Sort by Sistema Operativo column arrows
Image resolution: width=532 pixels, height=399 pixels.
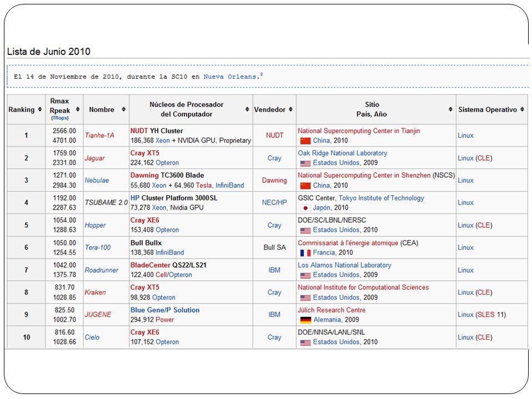click(x=522, y=109)
